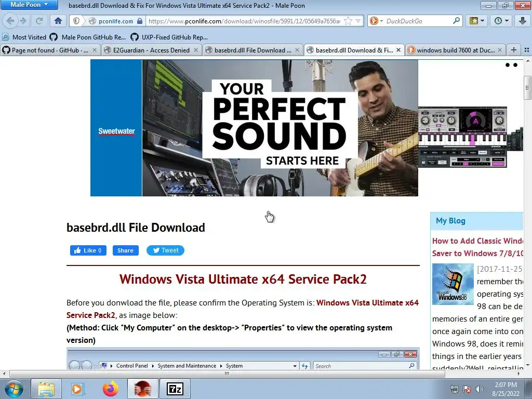Screen dimensions: 532x399
Task: Click the network tray icon
Action: [x=454, y=389]
